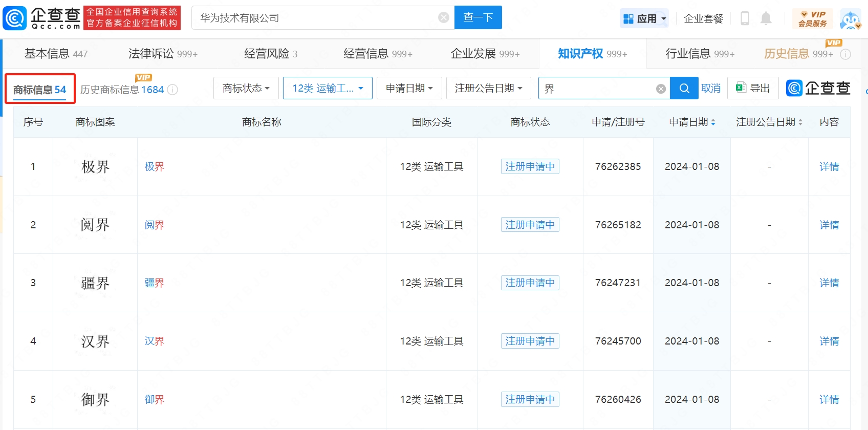Export list with 导出 button
Viewport: 868px width, 430px height.
(x=753, y=88)
